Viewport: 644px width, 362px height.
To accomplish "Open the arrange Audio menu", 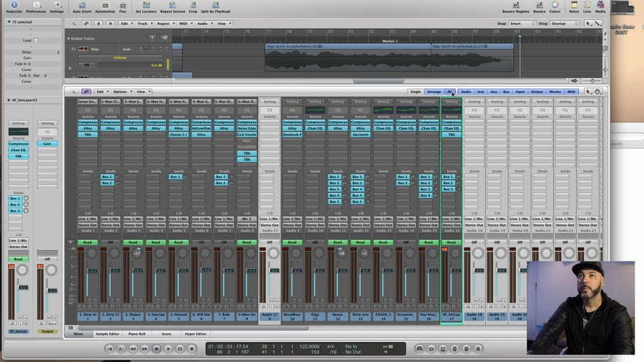I will point(204,23).
